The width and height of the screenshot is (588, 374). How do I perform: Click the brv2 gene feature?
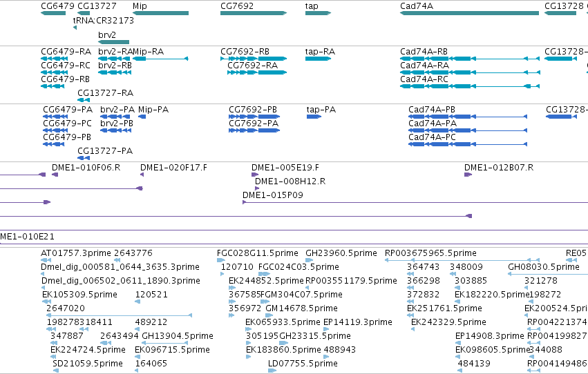[113, 42]
